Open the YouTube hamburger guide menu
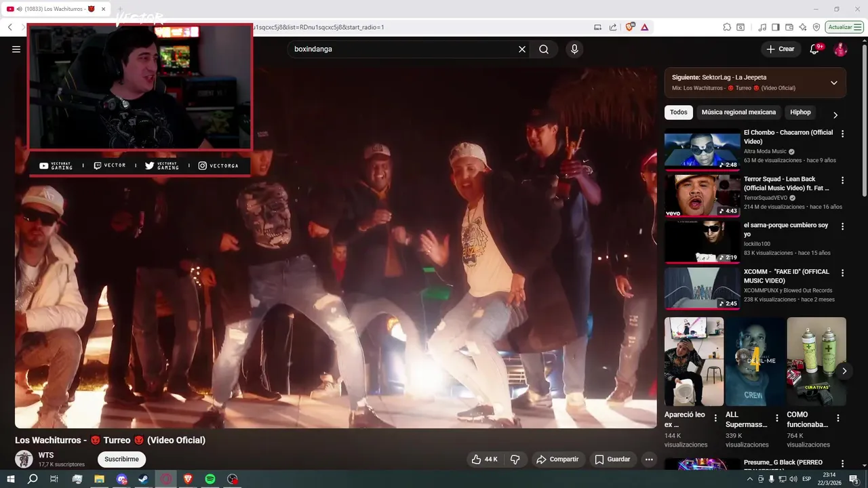The image size is (868, 488). (x=16, y=49)
